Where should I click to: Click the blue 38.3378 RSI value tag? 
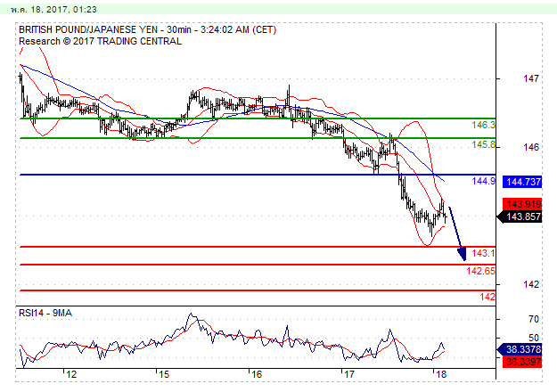click(x=520, y=349)
